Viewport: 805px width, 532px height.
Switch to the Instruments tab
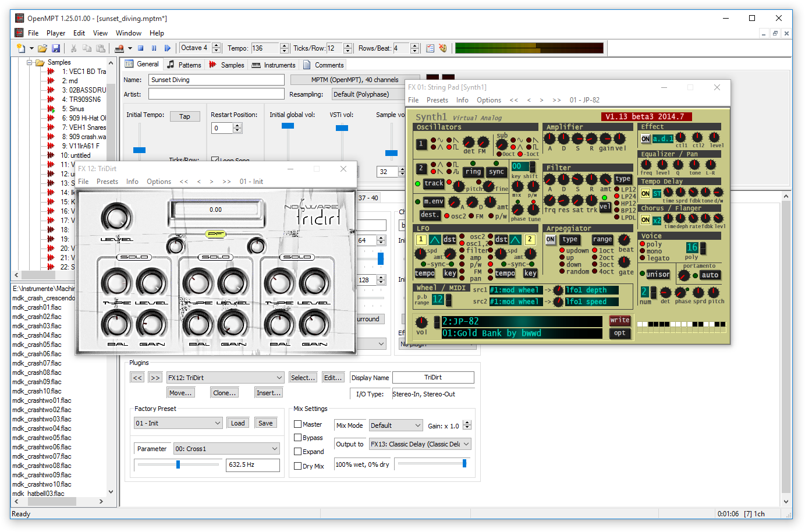click(x=274, y=65)
